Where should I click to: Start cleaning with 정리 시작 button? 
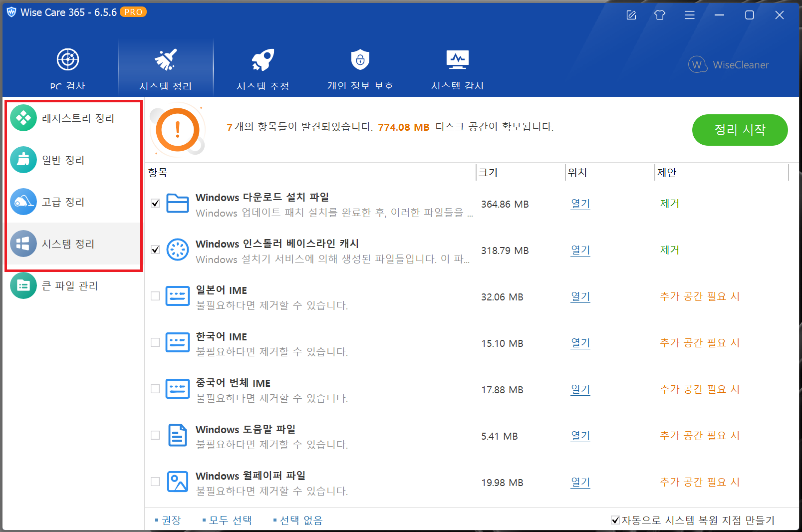click(x=740, y=130)
